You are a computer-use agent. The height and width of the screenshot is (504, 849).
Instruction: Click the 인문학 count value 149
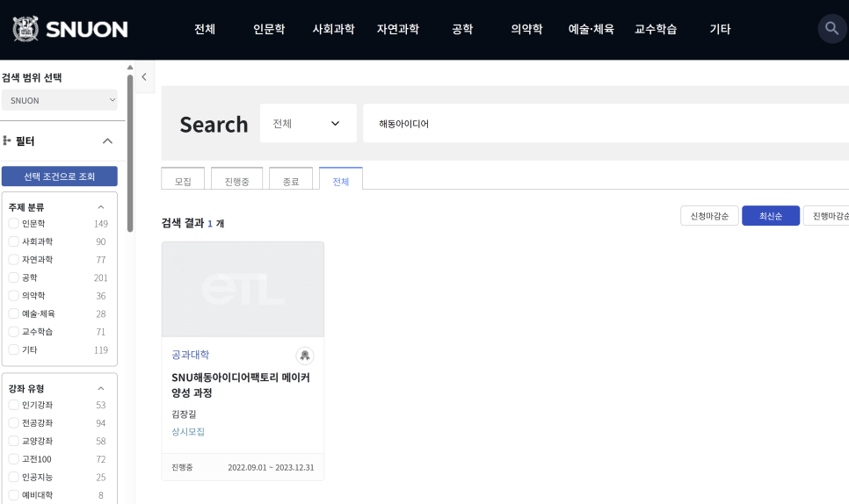point(101,223)
